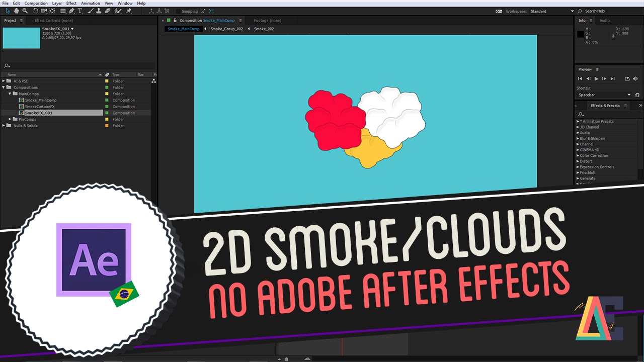Select the Pen tool
The height and width of the screenshot is (362, 644).
(x=71, y=11)
